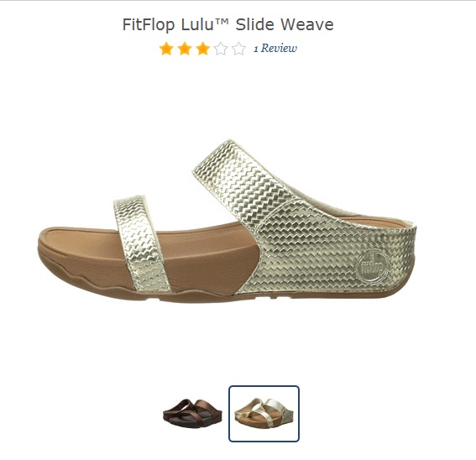Screen dimensions: 476x460
Task: Select the gold sandal color thumbnail
Action: [x=264, y=413]
